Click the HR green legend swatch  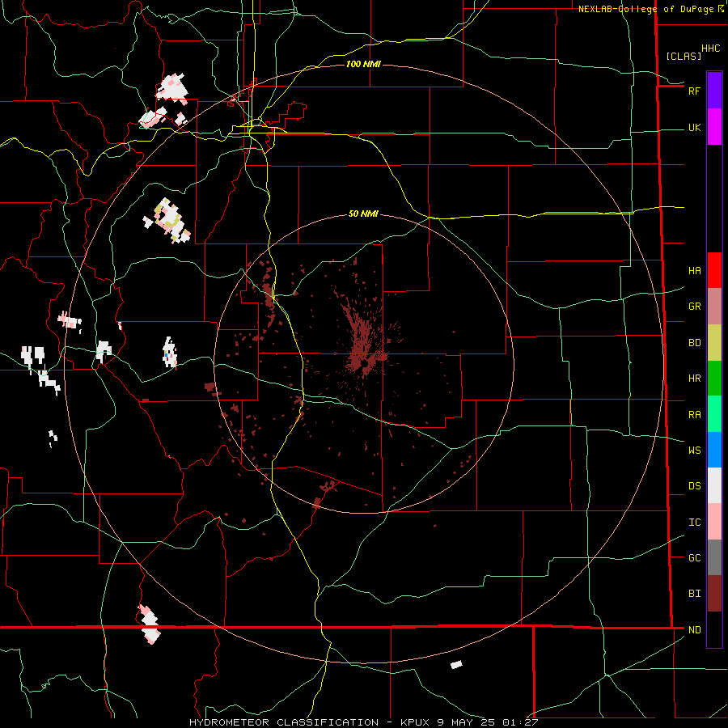pos(714,379)
